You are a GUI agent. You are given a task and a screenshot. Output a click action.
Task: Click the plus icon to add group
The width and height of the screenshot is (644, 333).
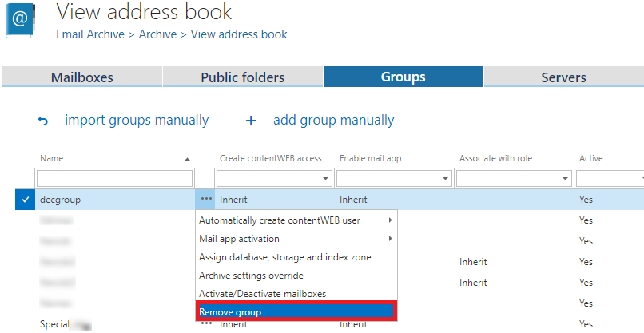click(251, 121)
